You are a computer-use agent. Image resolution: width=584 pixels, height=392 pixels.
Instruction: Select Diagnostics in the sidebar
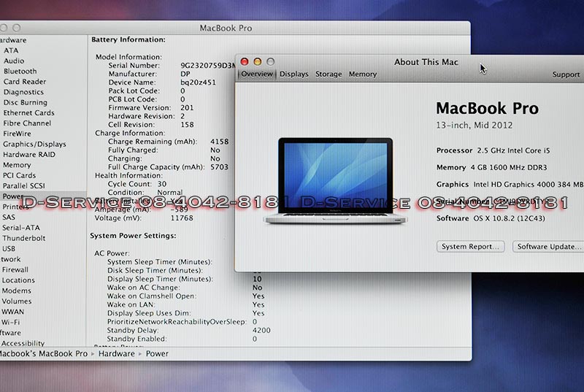pos(23,92)
